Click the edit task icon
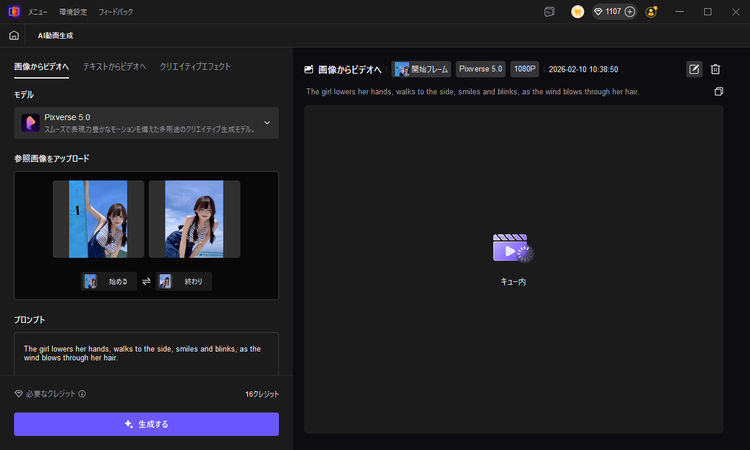Screen dimensions: 750x450 [x=694, y=69]
